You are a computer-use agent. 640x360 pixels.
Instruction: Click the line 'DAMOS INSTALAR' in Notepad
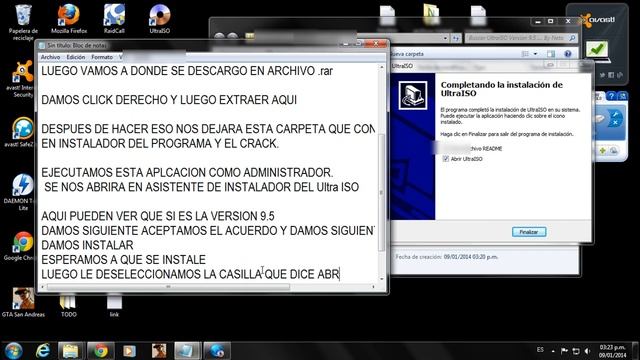pos(87,245)
